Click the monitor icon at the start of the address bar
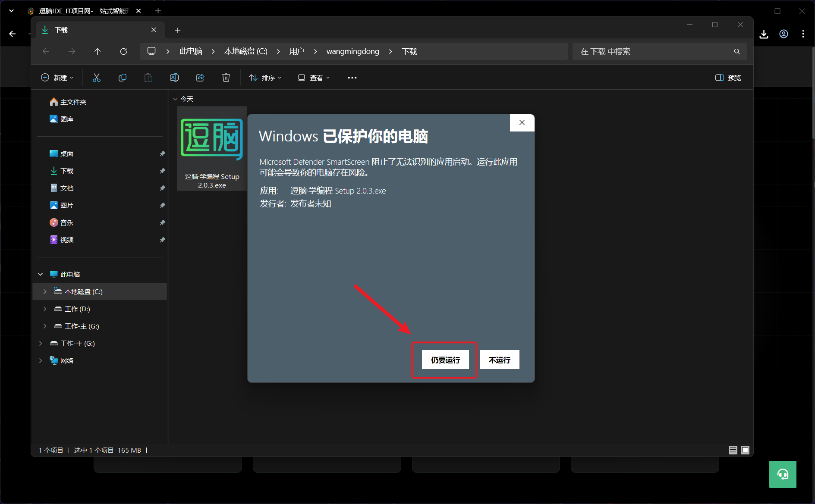The height and width of the screenshot is (504, 815). (151, 51)
